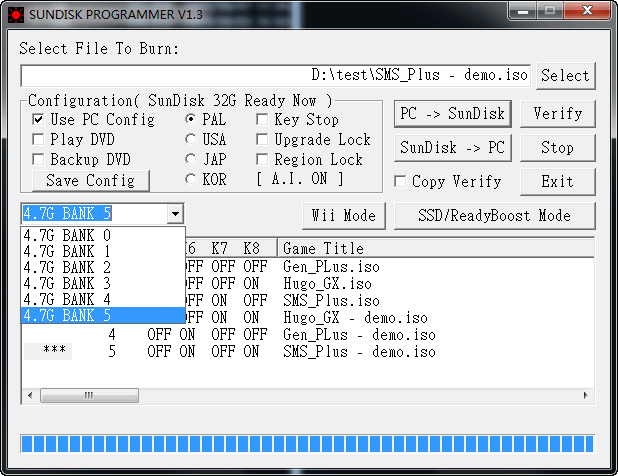Screen dimensions: 618x476
Task: Check the Region Lock option
Action: click(x=262, y=159)
